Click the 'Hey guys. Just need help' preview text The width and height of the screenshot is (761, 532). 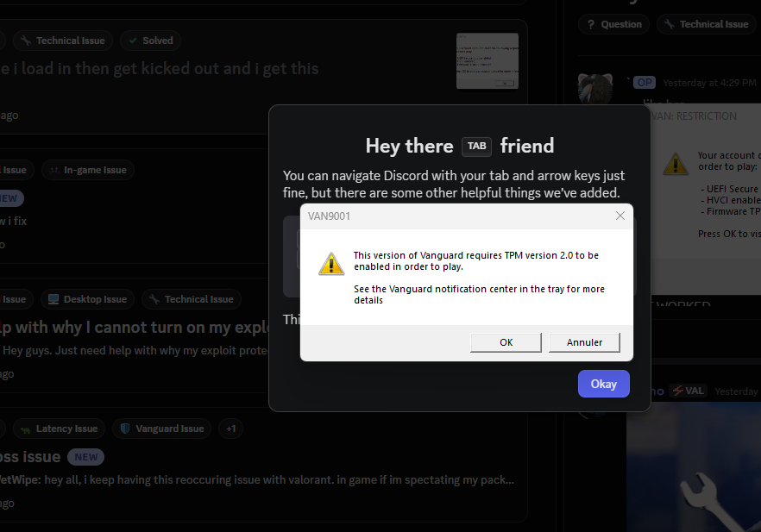pos(135,350)
